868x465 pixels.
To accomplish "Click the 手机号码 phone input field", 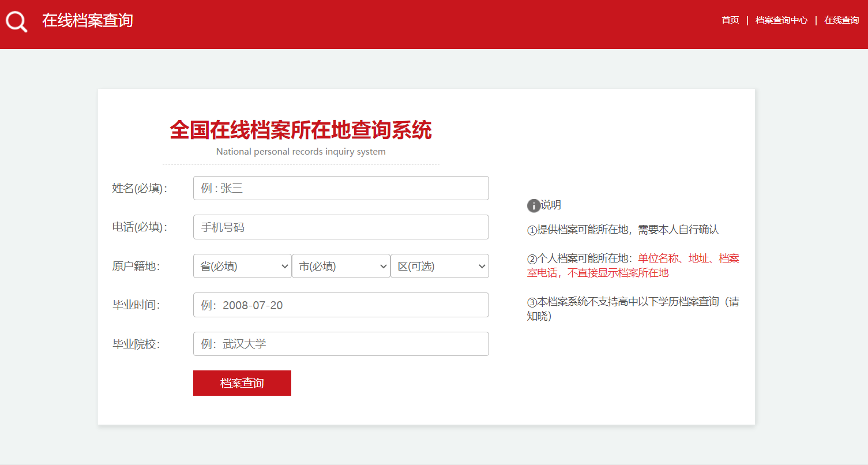I will [x=341, y=227].
